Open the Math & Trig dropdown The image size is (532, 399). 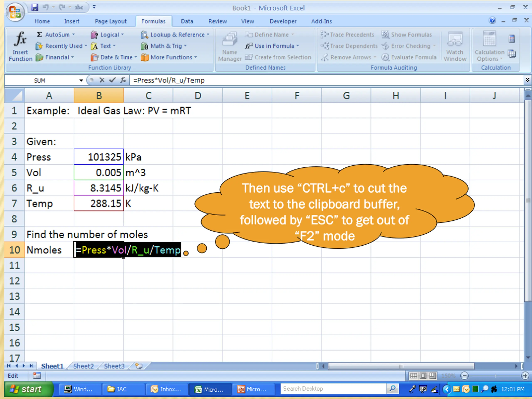click(x=164, y=46)
